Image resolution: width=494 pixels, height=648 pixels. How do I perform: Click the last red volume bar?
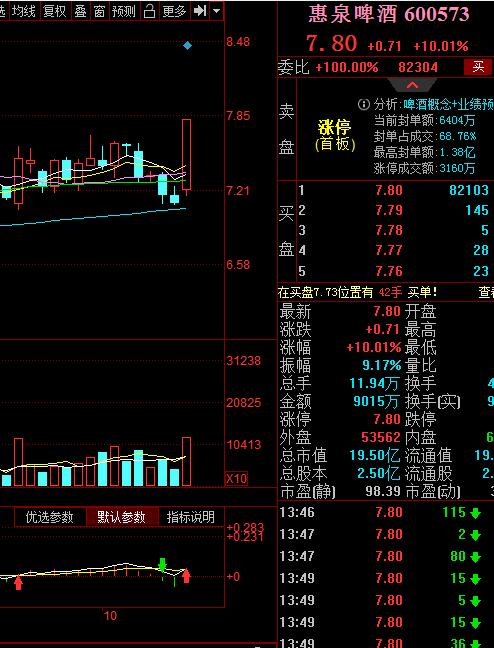[186, 462]
